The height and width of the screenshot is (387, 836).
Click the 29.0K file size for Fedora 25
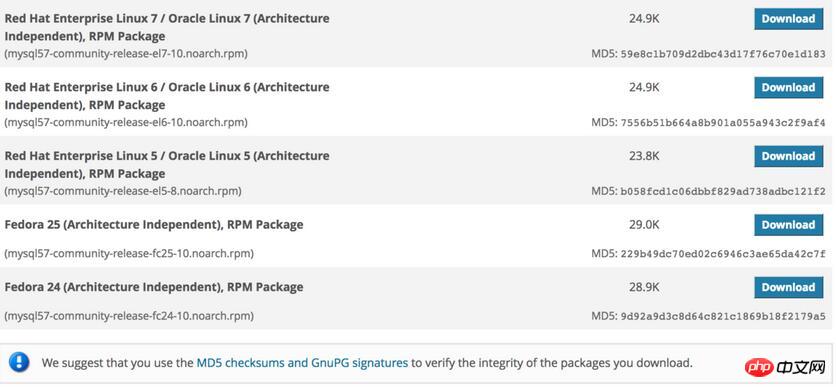pyautogui.click(x=644, y=225)
